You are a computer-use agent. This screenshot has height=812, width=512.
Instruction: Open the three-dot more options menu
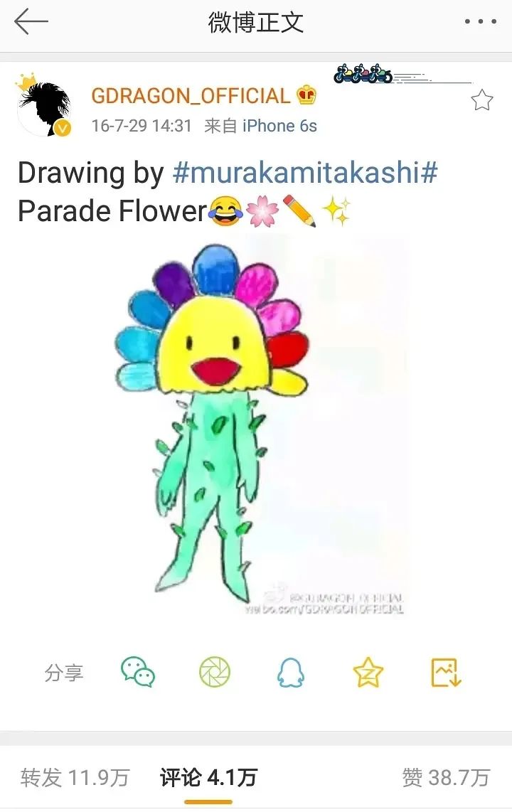pos(481,22)
